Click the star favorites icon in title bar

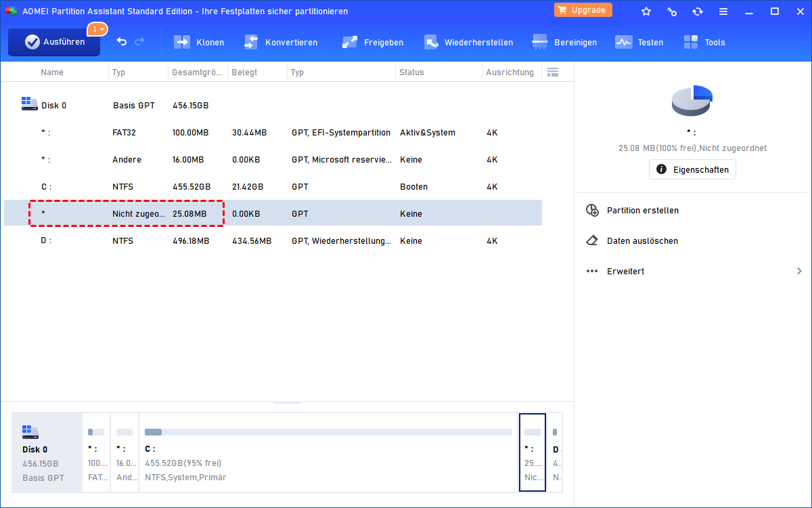coord(646,12)
